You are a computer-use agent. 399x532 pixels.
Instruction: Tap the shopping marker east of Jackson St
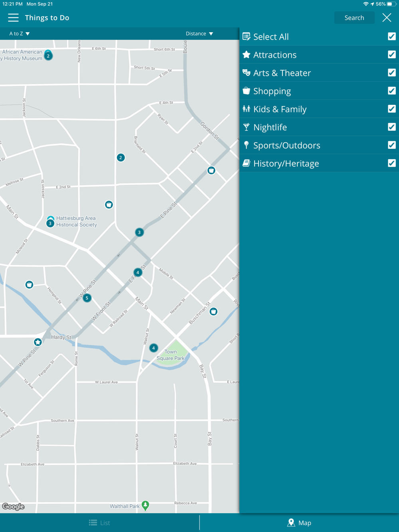click(x=109, y=205)
